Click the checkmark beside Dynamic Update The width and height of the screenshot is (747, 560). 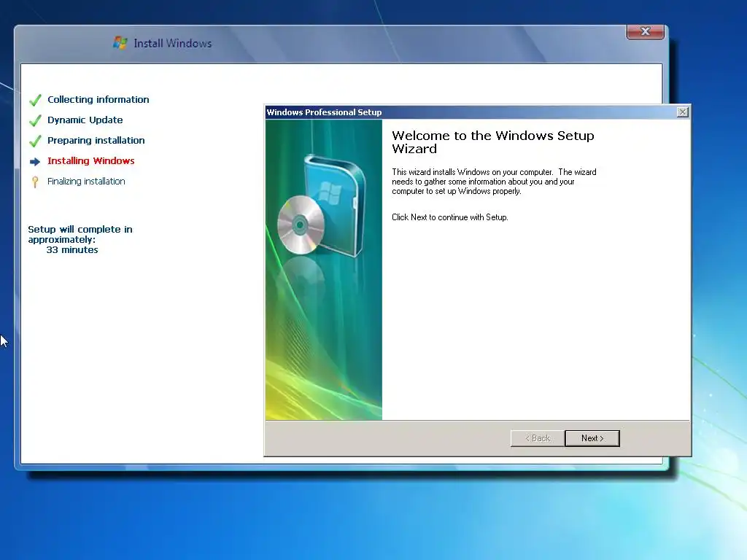tap(35, 120)
